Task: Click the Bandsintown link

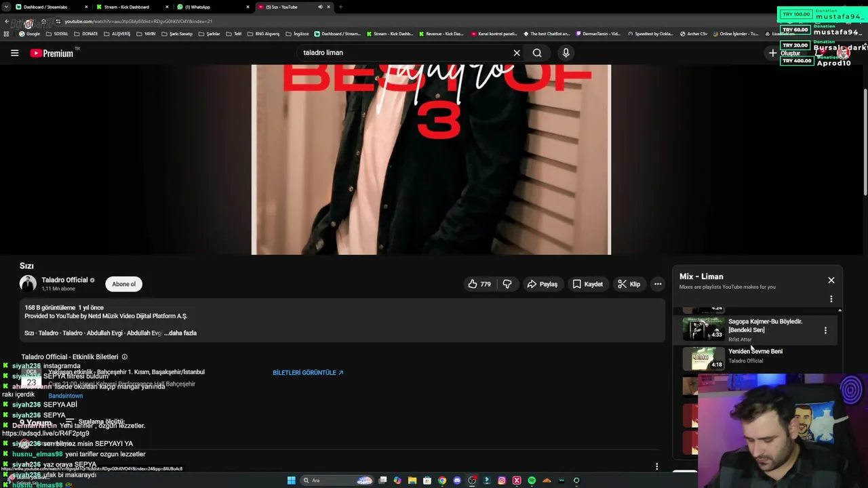Action: pos(66,396)
